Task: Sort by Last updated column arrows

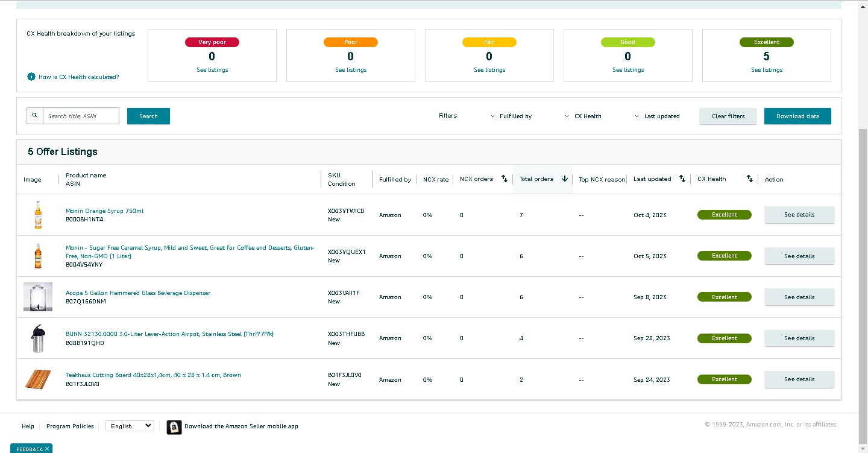Action: (682, 179)
